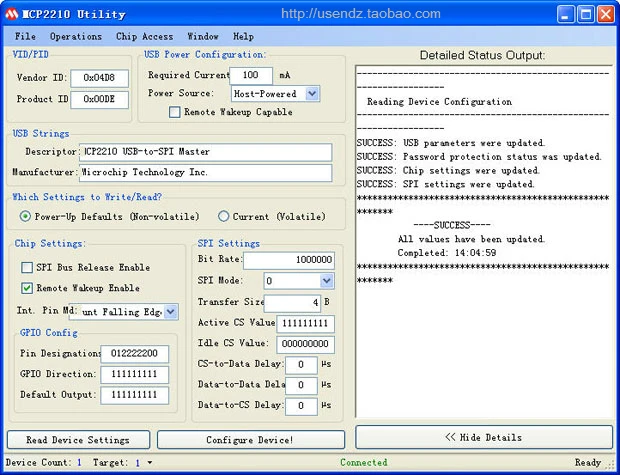Open the File menu
620x475 pixels.
(x=25, y=36)
